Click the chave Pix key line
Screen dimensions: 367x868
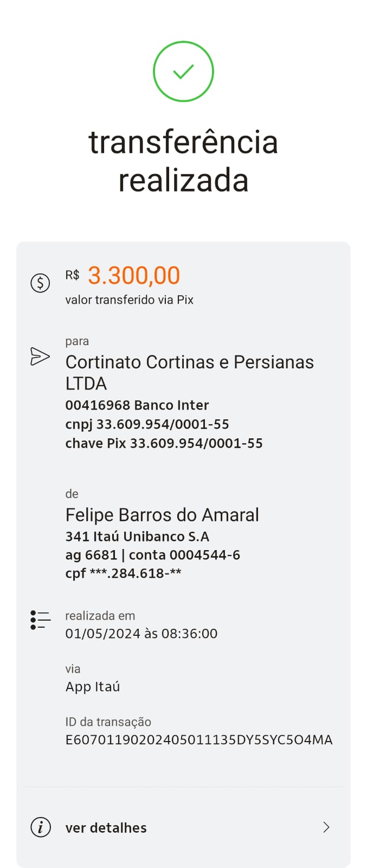(x=164, y=443)
